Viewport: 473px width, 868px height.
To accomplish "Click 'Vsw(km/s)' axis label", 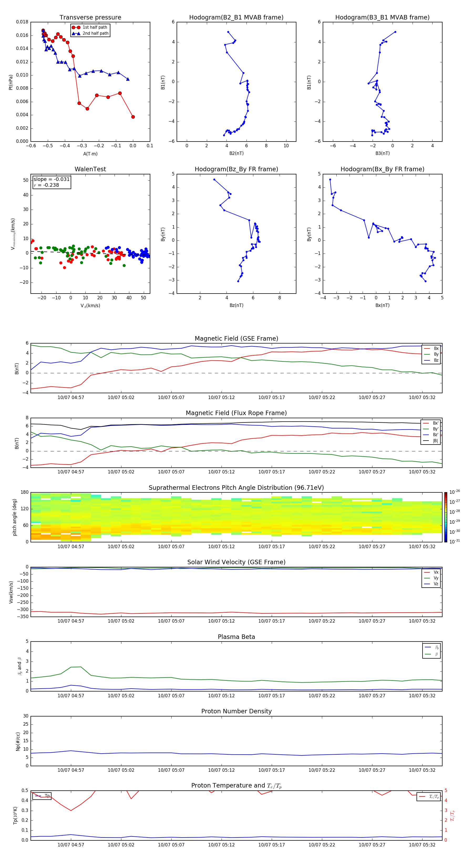I will click(11, 592).
